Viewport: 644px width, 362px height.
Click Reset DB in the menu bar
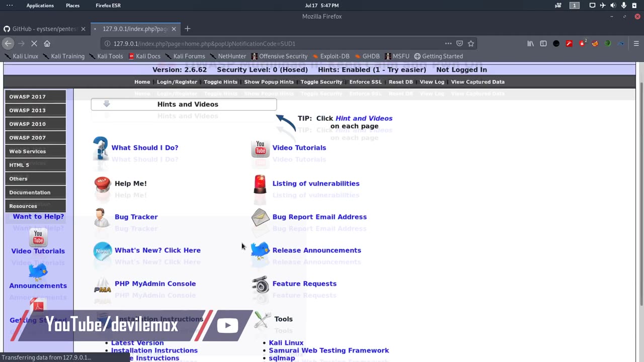(400, 82)
